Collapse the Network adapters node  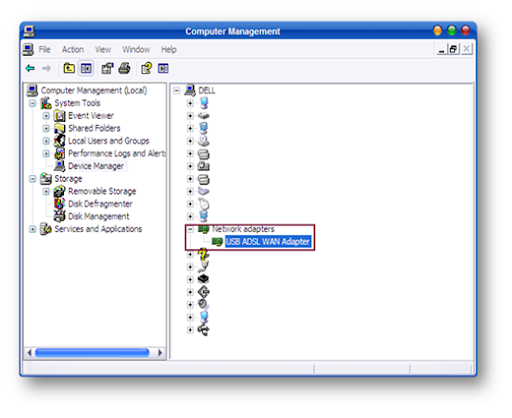coord(190,229)
